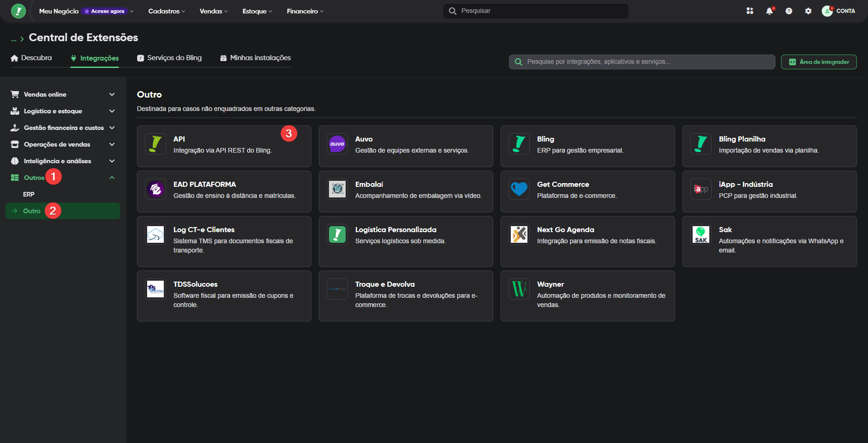
Task: Expand Gestão financeira e custos chevron
Action: pyautogui.click(x=112, y=128)
